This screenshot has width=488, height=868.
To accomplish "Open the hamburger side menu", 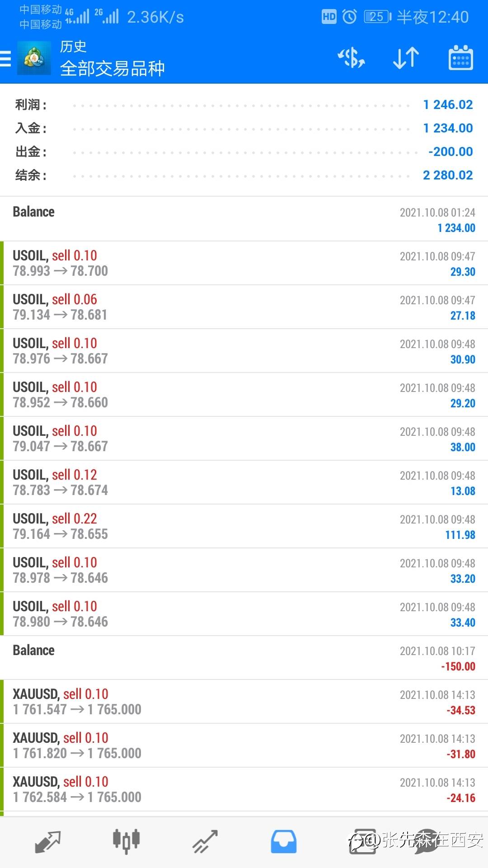I will tap(6, 59).
